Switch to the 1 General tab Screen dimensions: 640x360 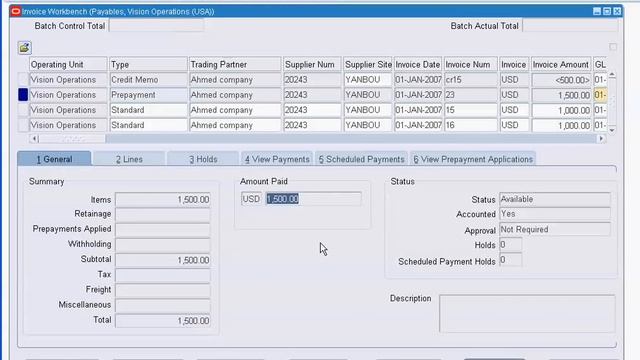54,159
